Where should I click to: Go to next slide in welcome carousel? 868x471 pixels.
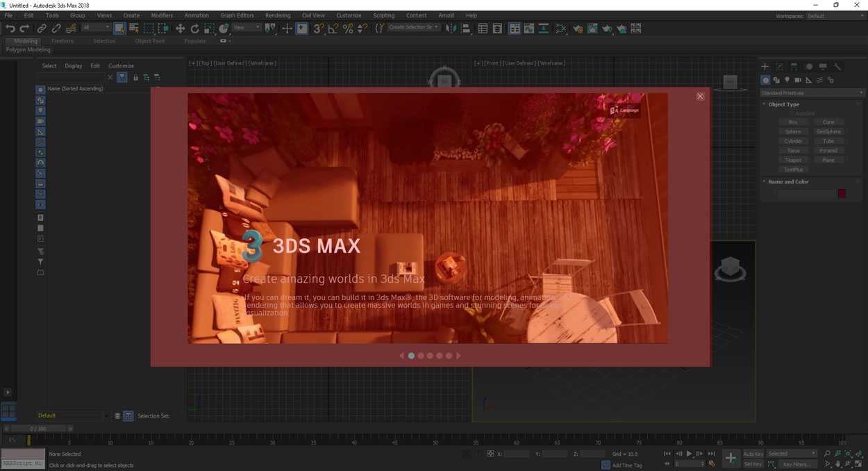pos(458,356)
